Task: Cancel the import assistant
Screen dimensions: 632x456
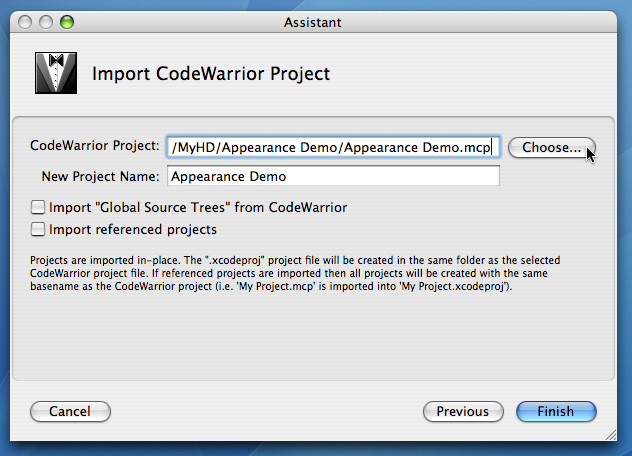Action: (x=70, y=411)
